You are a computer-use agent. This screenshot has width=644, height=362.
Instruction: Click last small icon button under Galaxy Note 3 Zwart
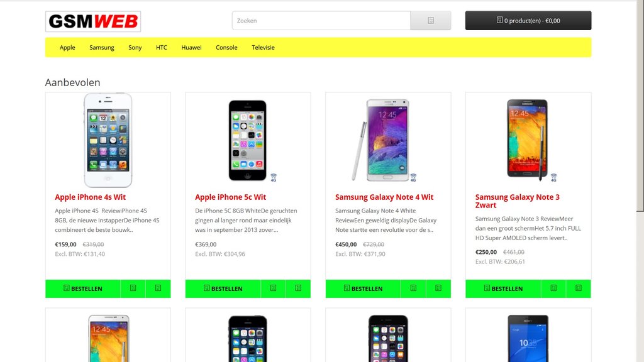(x=579, y=288)
